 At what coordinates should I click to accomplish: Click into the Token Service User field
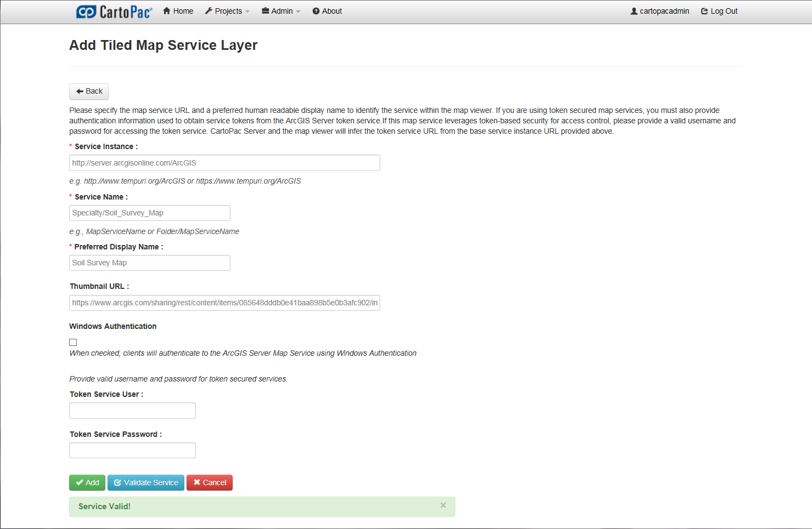(x=132, y=411)
